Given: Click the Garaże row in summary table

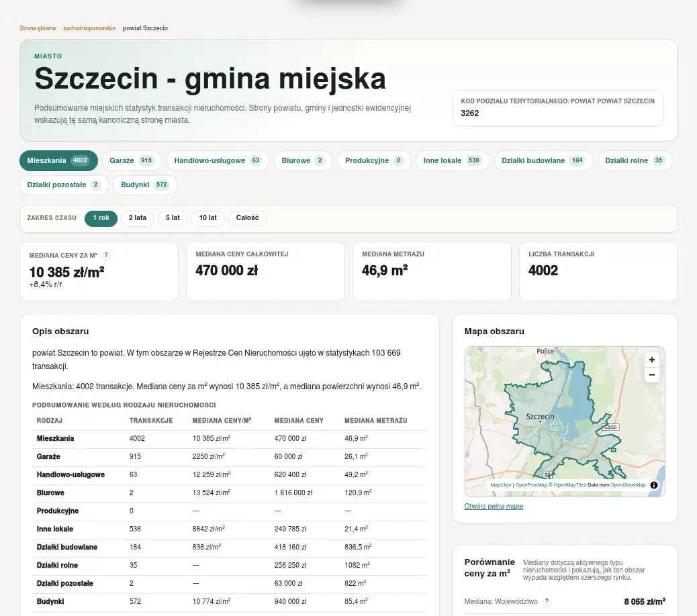Looking at the screenshot, I should (x=230, y=457).
